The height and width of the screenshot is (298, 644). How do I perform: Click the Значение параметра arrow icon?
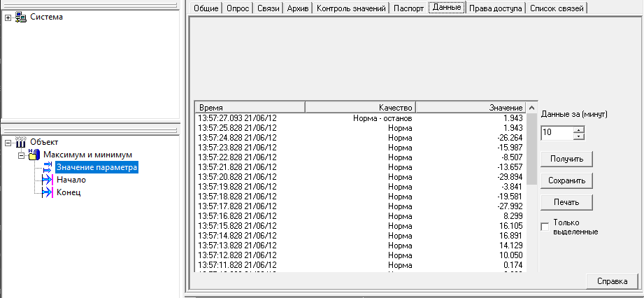48,167
